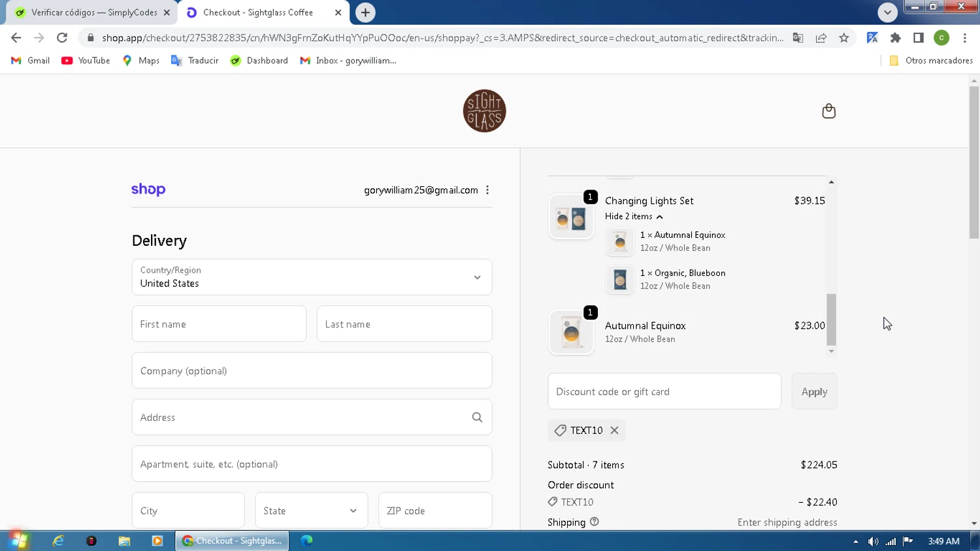Viewport: 980px width, 551px height.
Task: Click the Sightglass round logo
Action: click(x=484, y=111)
